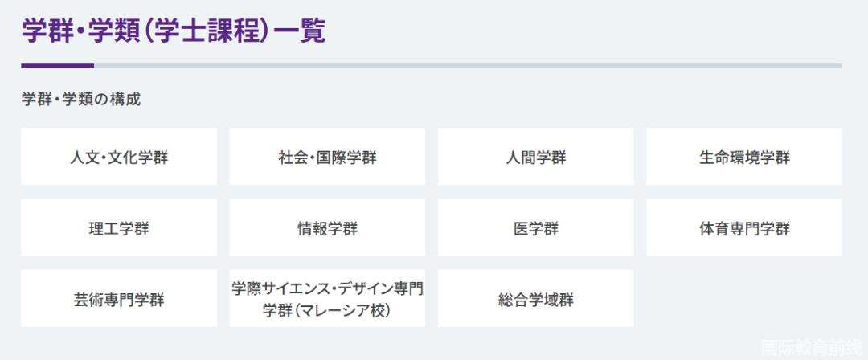The height and width of the screenshot is (360, 868).
Task: Open the 情報学群 card
Action: (327, 228)
